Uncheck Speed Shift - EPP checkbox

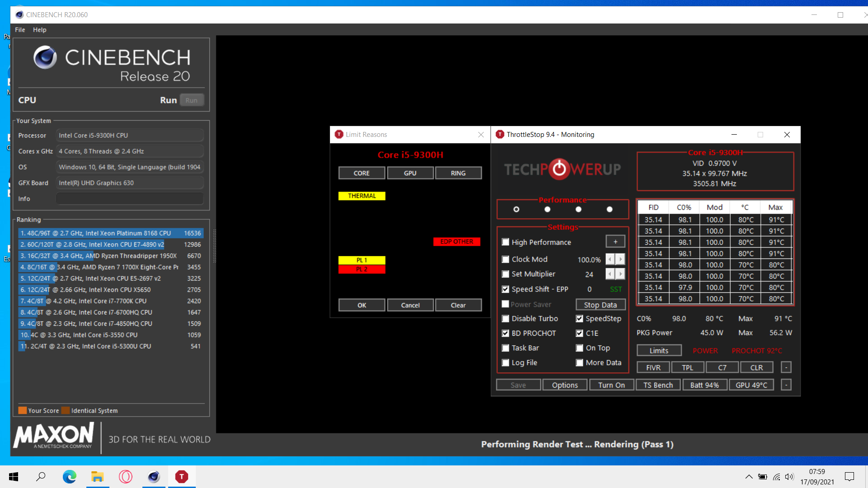tap(505, 289)
